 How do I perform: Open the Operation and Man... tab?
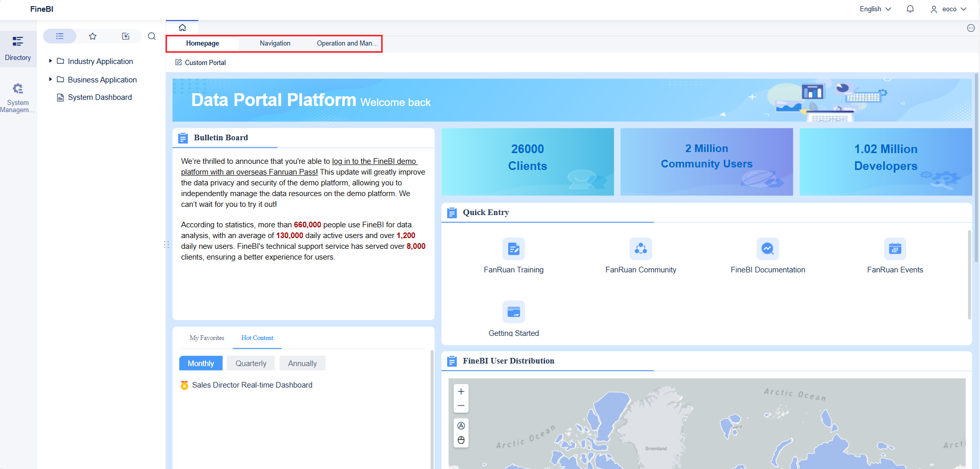(347, 44)
